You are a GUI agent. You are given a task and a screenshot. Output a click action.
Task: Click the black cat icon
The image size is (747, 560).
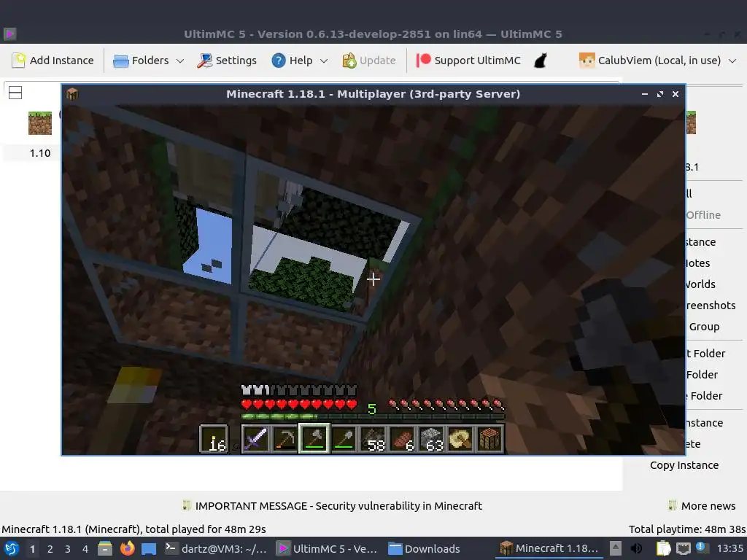point(541,61)
